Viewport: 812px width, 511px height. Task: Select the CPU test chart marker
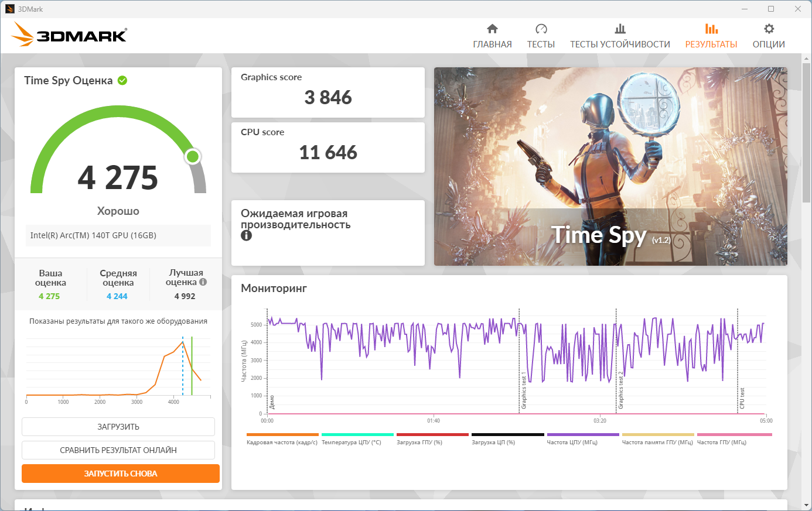coord(742,398)
